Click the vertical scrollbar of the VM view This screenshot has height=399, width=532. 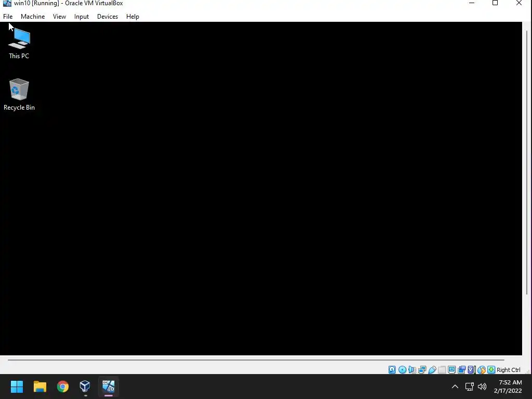[527, 163]
